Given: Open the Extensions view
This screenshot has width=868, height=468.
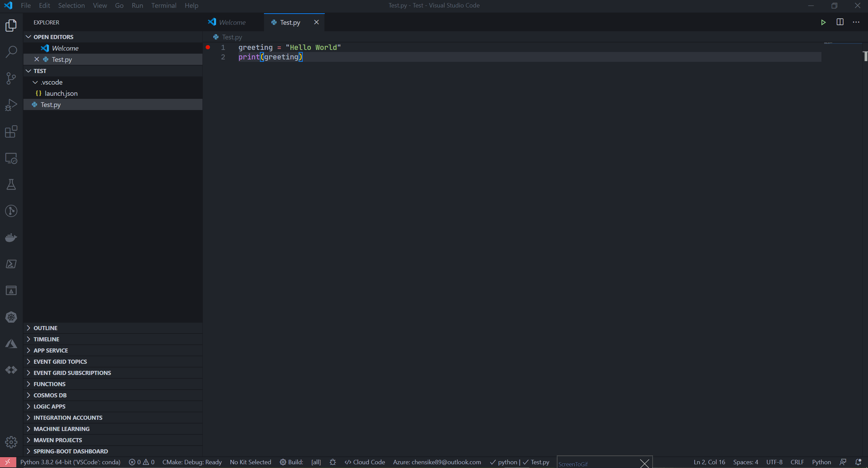Looking at the screenshot, I should 11,131.
